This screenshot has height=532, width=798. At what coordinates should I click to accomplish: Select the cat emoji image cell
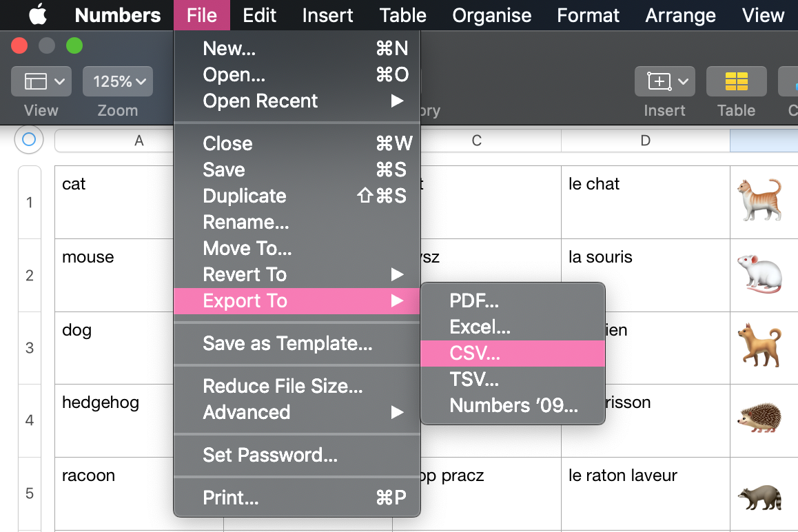[759, 201]
